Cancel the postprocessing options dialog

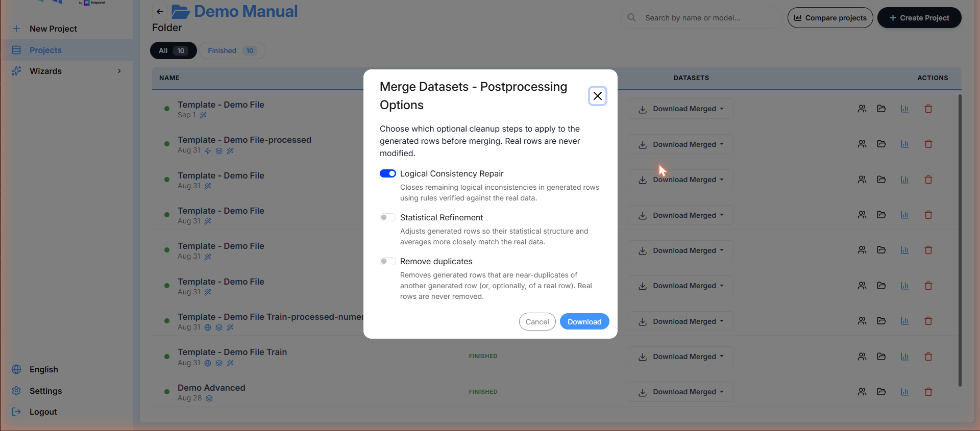(537, 322)
